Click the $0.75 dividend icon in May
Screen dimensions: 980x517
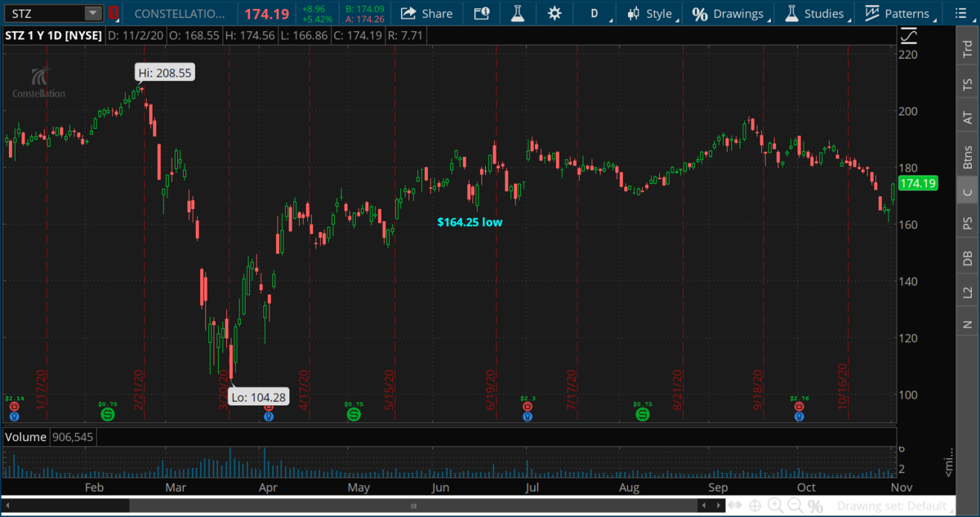354,415
